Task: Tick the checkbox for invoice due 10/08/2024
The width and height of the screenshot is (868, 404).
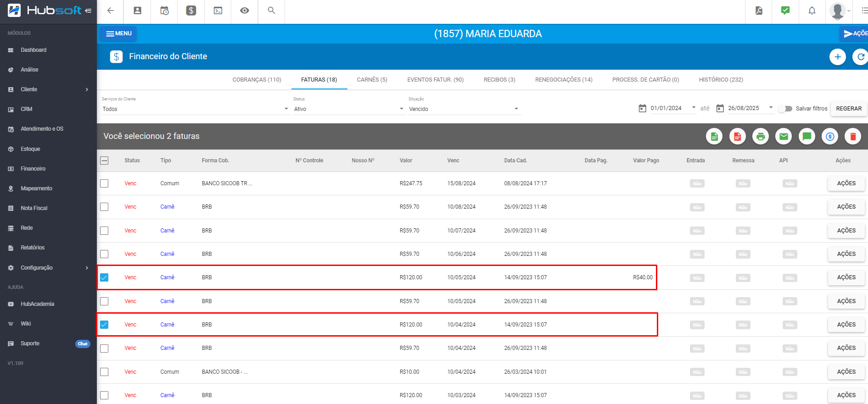Action: [104, 207]
